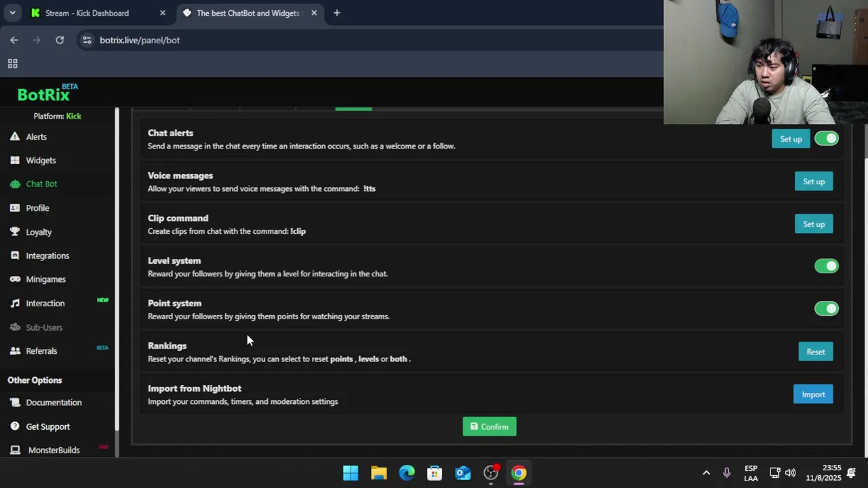Screen dimensions: 868x488
Task: Open OBS Studio taskbar icon
Action: coord(491,473)
